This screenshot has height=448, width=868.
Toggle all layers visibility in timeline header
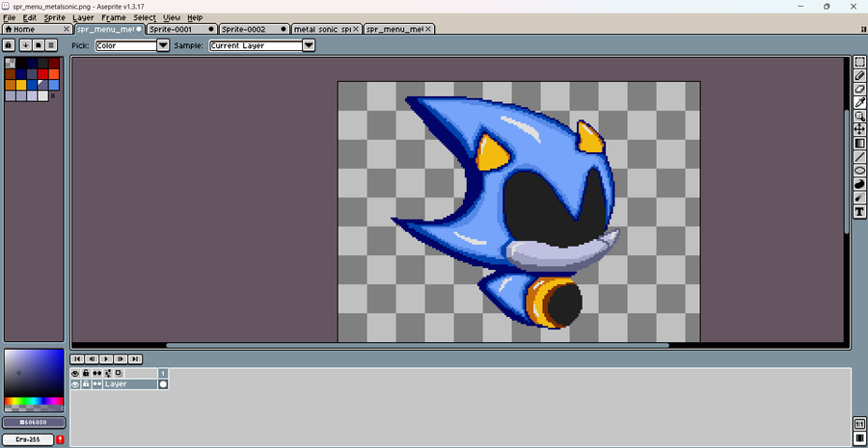pyautogui.click(x=75, y=374)
